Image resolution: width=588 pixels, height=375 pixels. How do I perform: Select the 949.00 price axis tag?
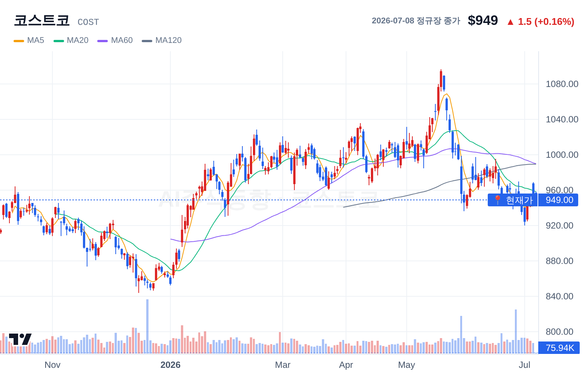(559, 200)
